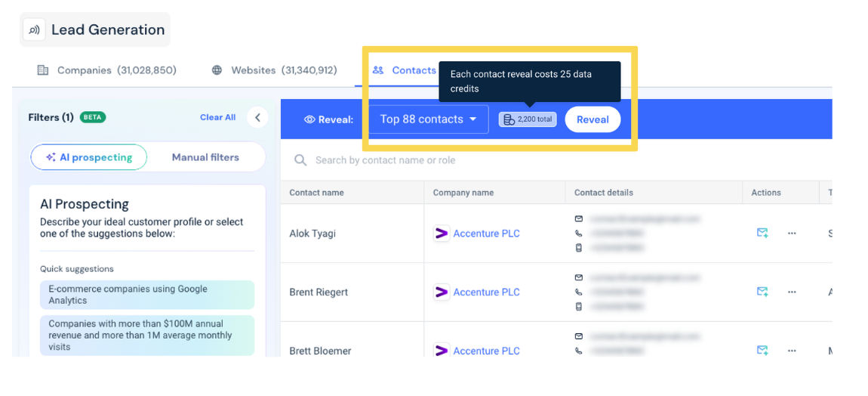Click the Filters (1) heading
This screenshot has width=868, height=396.
(x=51, y=118)
